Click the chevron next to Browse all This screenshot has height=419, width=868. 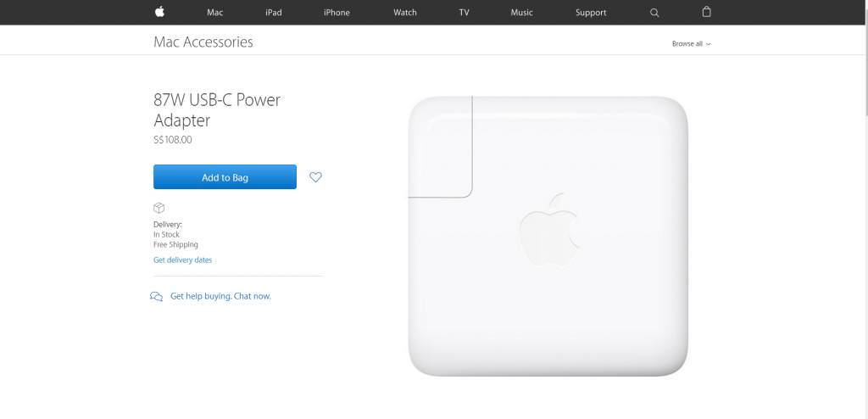709,44
